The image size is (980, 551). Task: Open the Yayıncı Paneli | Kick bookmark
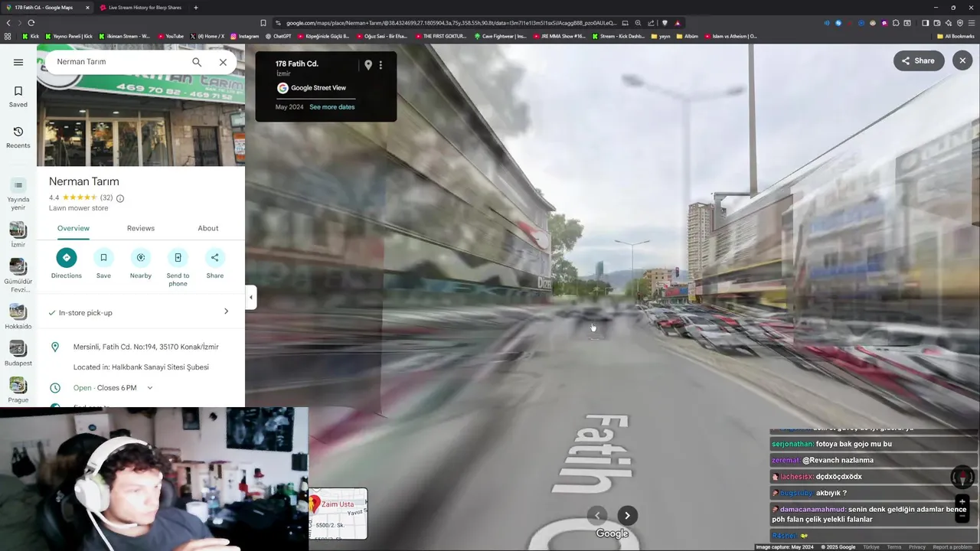pyautogui.click(x=69, y=36)
